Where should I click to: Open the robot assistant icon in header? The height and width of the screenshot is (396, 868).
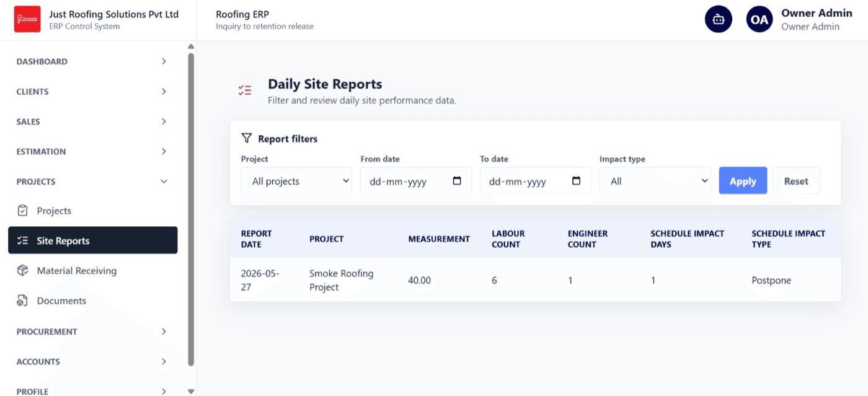coord(719,19)
